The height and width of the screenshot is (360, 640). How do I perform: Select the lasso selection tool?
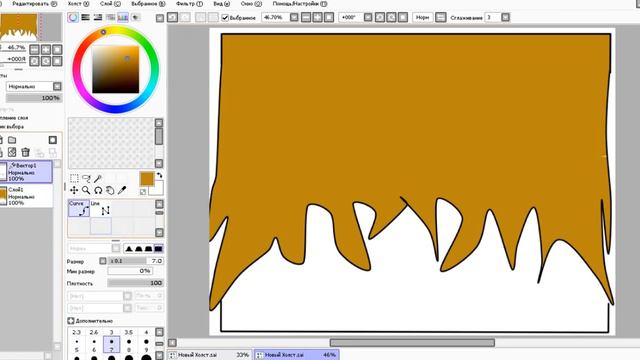(86, 178)
